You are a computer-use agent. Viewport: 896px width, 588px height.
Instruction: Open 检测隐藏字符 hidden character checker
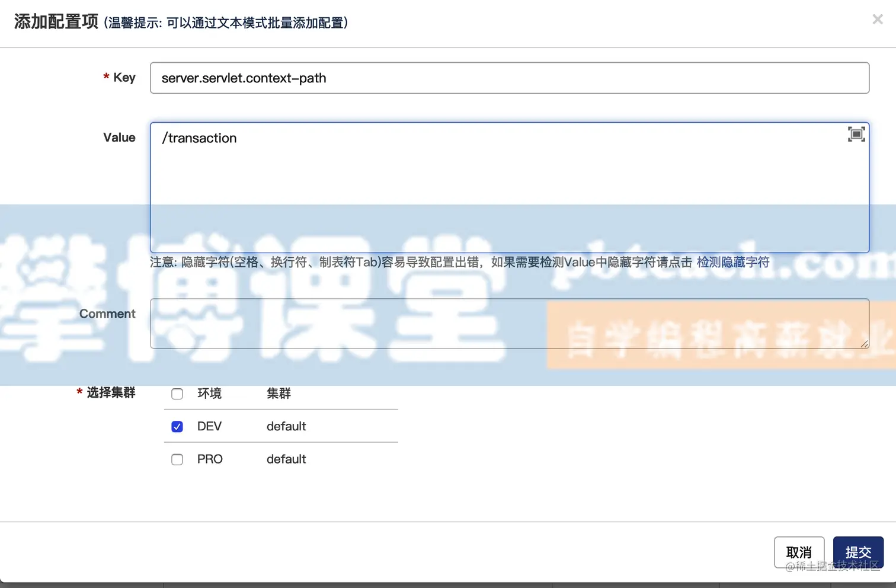pos(733,261)
